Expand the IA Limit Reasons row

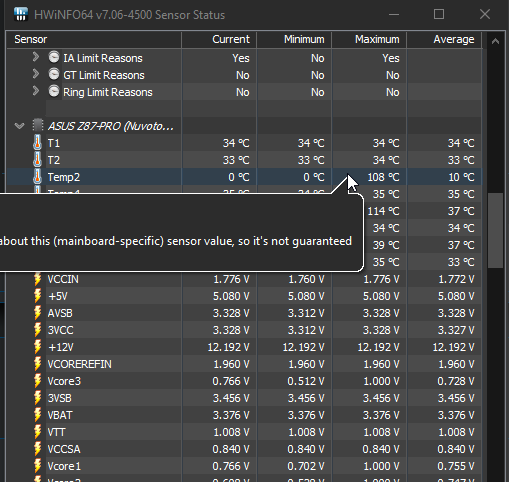[x=36, y=57]
